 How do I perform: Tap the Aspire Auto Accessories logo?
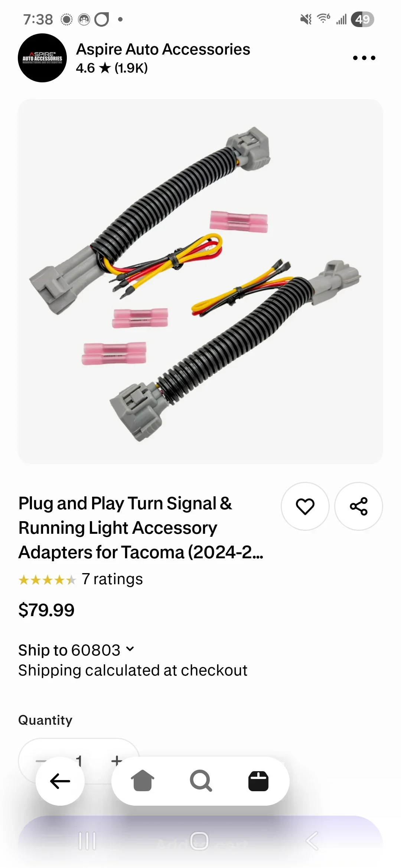(x=42, y=58)
